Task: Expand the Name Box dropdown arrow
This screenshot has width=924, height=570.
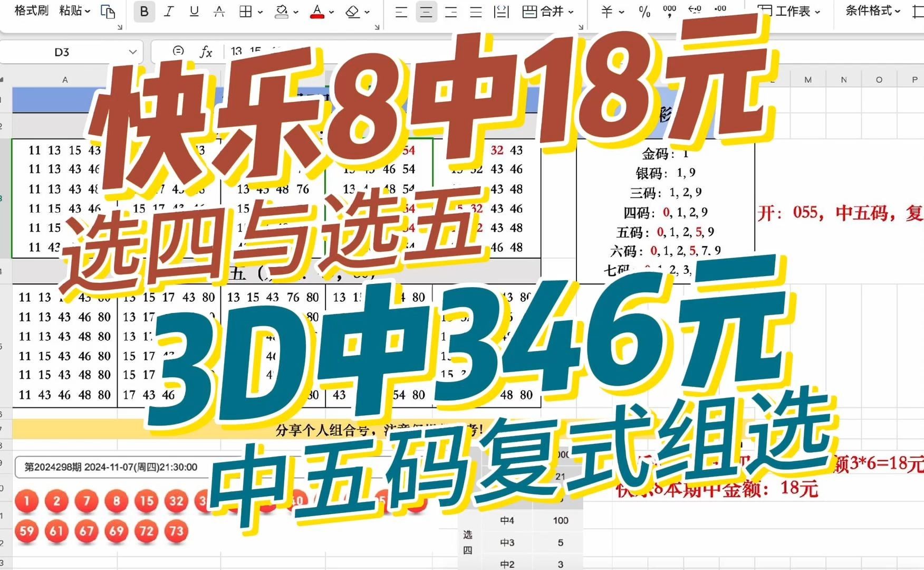Action: click(133, 52)
